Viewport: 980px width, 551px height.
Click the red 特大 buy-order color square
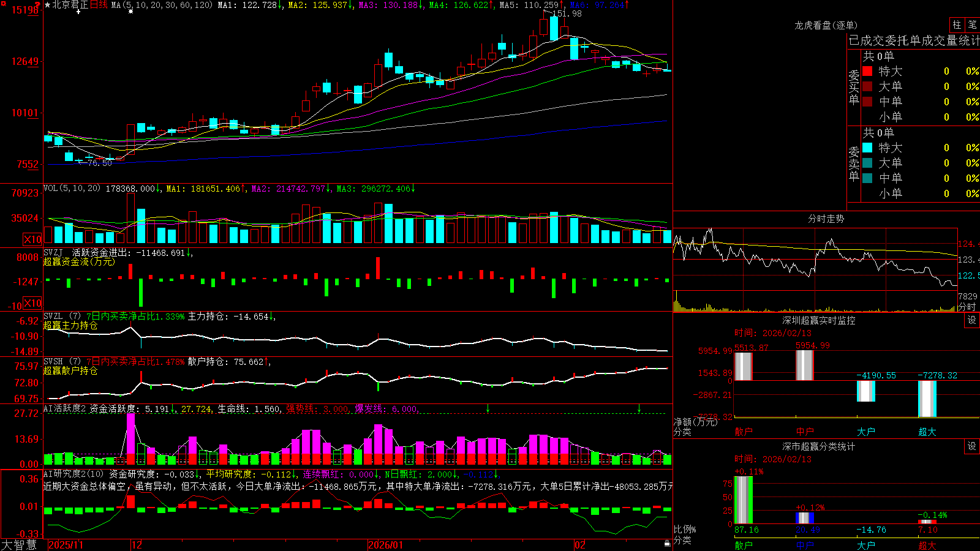click(867, 71)
